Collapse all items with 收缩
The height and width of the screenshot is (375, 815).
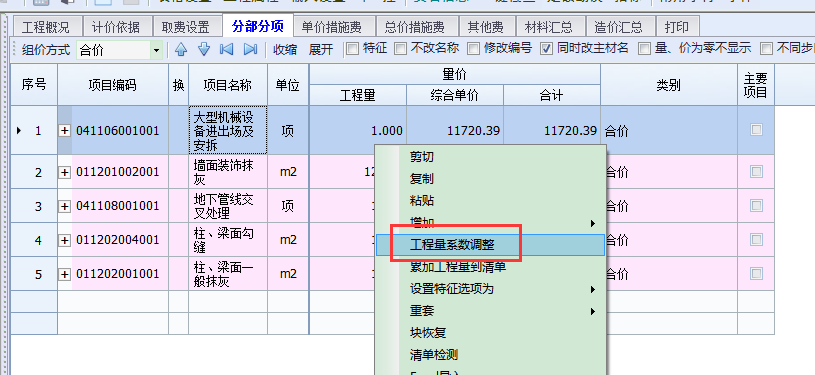point(285,49)
